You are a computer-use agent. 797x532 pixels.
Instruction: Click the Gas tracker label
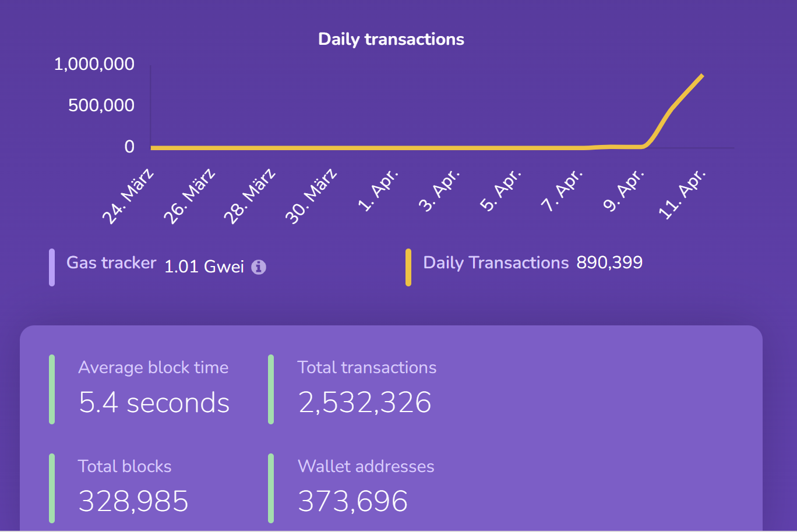point(111,263)
